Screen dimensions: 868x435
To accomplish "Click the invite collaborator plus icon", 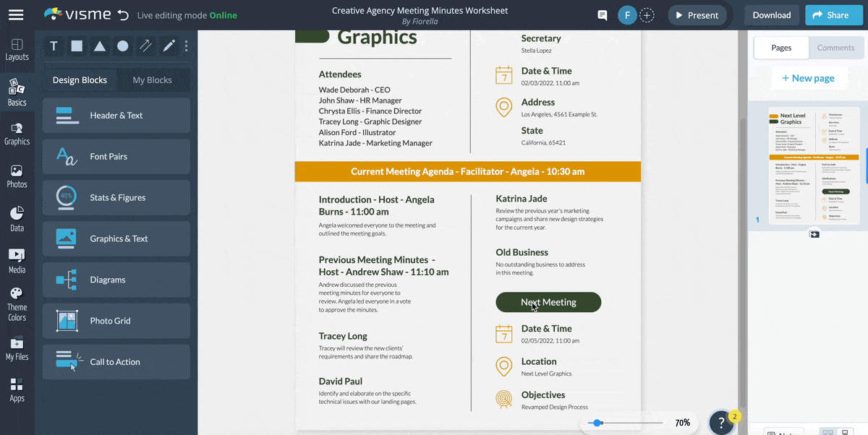I will tap(647, 14).
